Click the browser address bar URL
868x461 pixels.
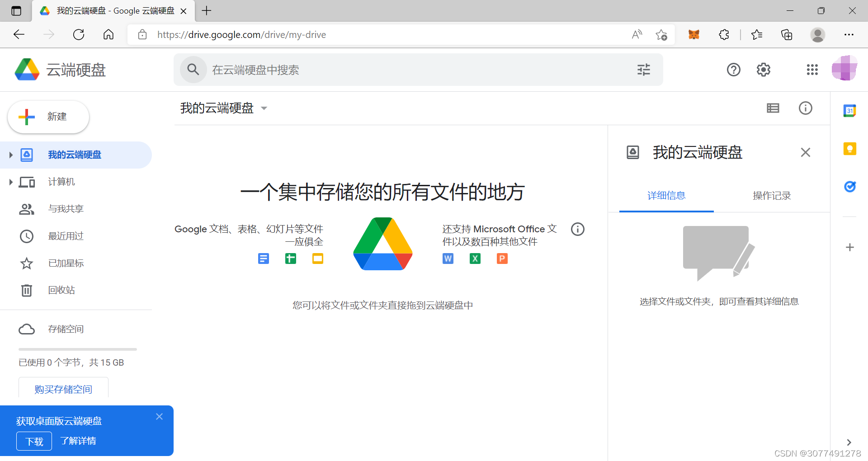pos(241,35)
